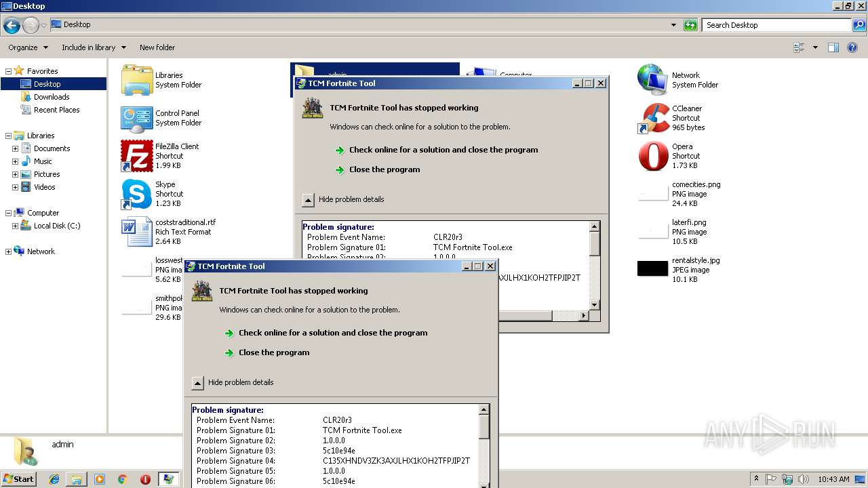The height and width of the screenshot is (488, 868).
Task: Select Recent Places in navigation pane
Action: [56, 110]
